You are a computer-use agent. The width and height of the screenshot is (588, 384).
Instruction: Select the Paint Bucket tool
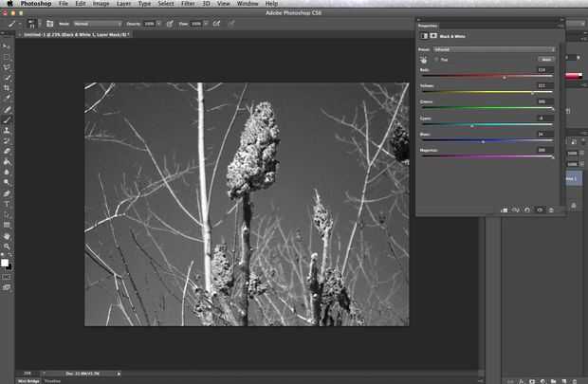[x=7, y=161]
